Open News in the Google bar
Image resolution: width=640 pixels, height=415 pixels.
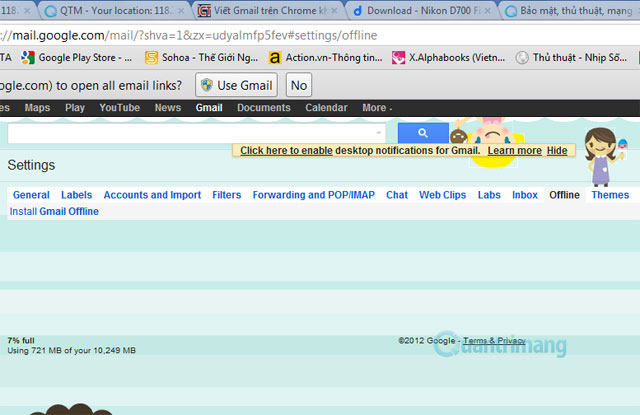click(x=168, y=108)
